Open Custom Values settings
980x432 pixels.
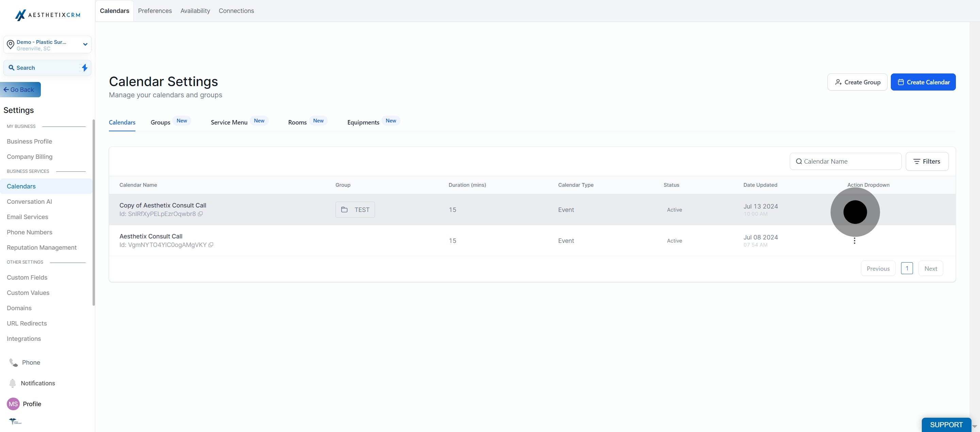coord(28,293)
